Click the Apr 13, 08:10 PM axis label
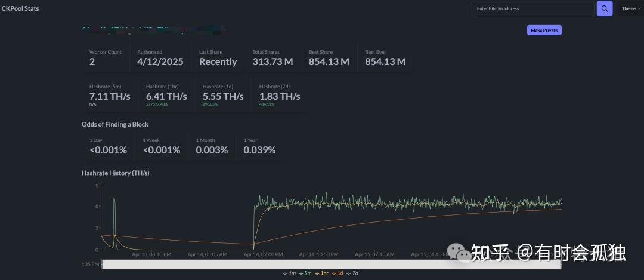Image resolution: width=644 pixels, height=280 pixels. tap(151, 254)
